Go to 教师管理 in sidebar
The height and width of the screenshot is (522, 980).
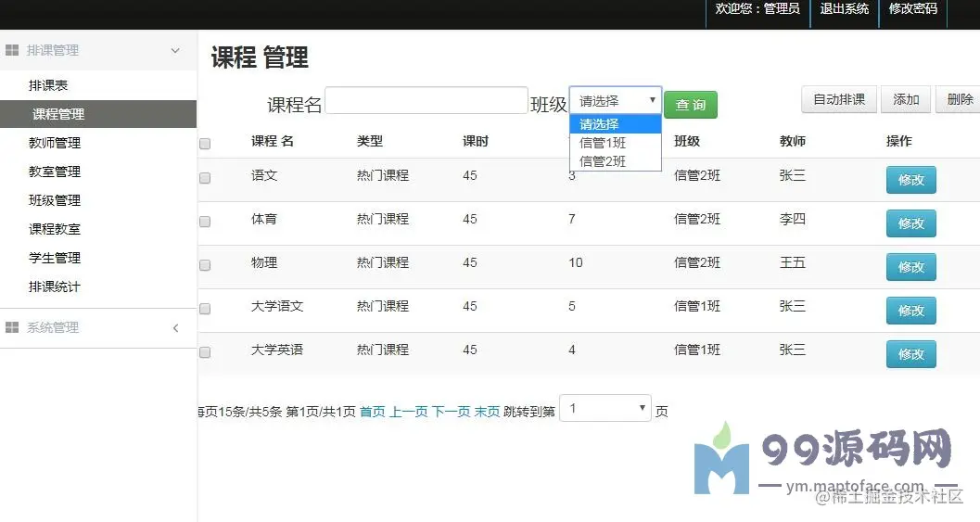click(x=55, y=143)
